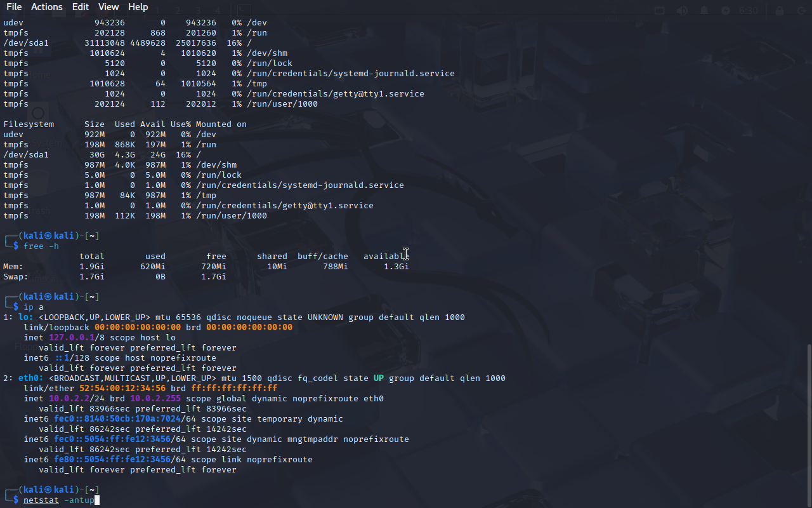Screen dimensions: 812x508
Task: Click the tmpfs block count 202128
Action: click(x=110, y=33)
